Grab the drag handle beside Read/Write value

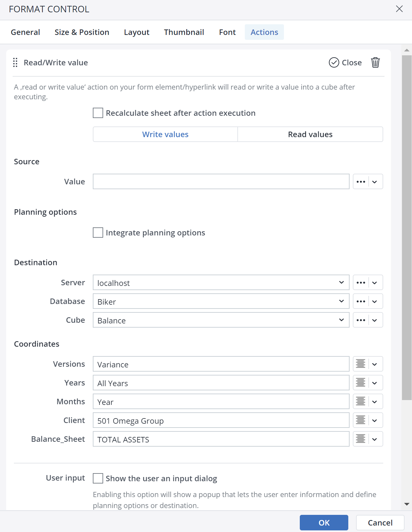(x=15, y=62)
